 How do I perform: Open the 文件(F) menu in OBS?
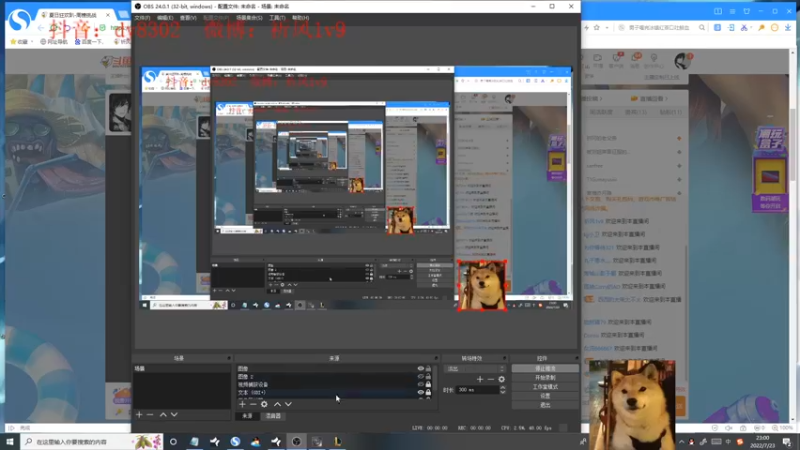click(x=142, y=18)
